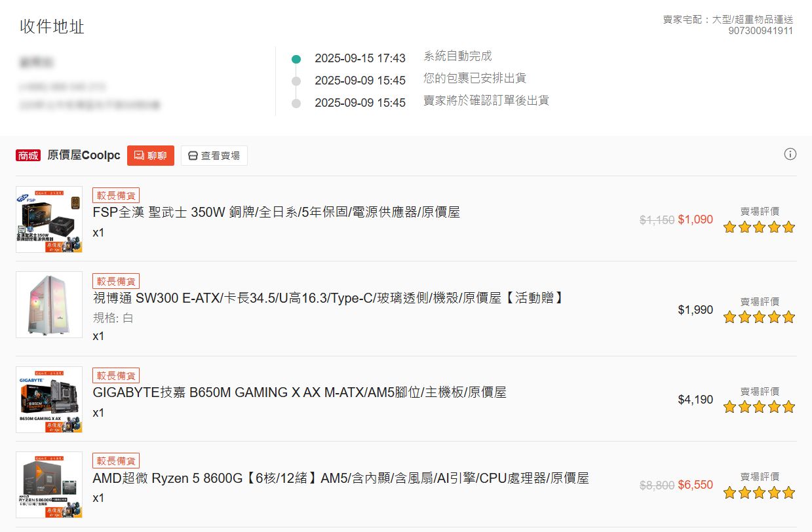The height and width of the screenshot is (532, 812).
Task: Open the FSP全漢 聖武士 350W product title
Action: [276, 212]
